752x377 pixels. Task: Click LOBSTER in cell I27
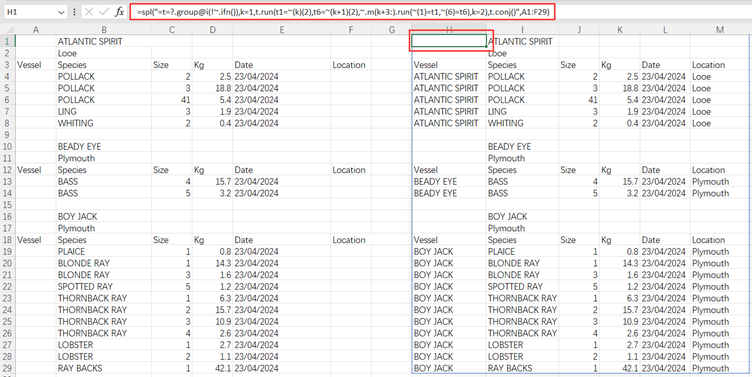505,345
